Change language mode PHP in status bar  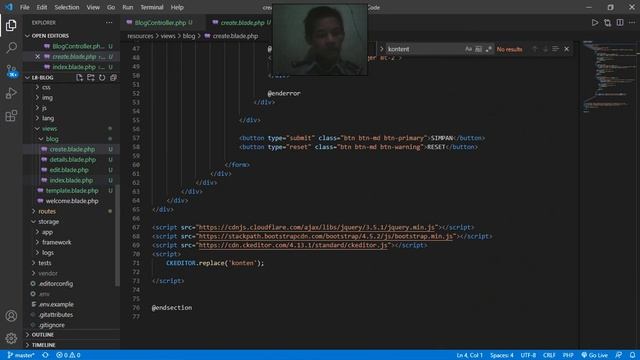568,355
